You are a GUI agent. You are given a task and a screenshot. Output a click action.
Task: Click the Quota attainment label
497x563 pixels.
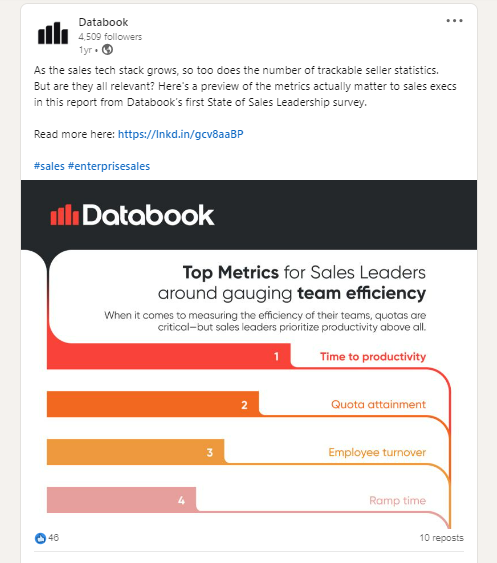click(378, 404)
